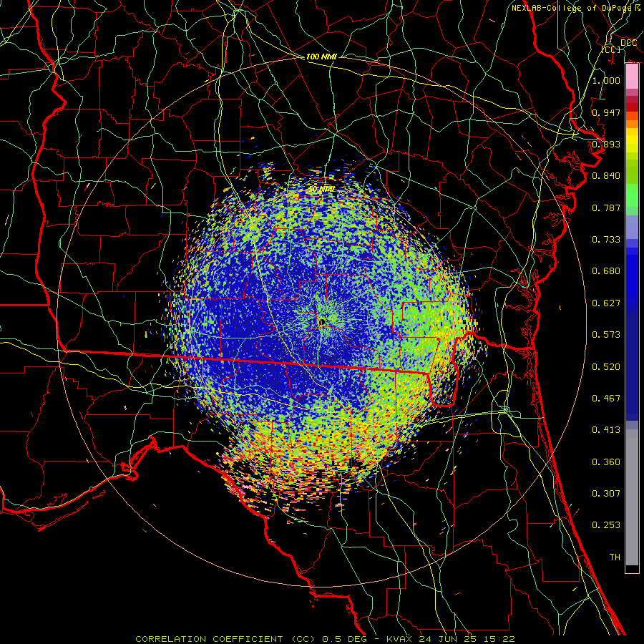The image size is (644, 644).
Task: Click the radar site marker at the sweep center
Action: point(321,321)
